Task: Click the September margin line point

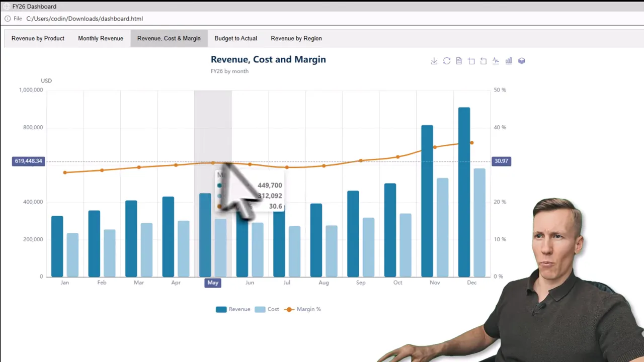Action: [x=361, y=161]
